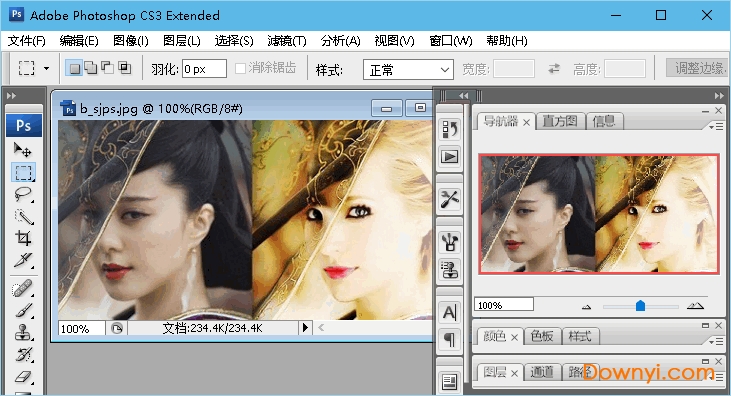Click the zoom in large mountains icon
Screen dimensions: 731x396
click(x=695, y=306)
